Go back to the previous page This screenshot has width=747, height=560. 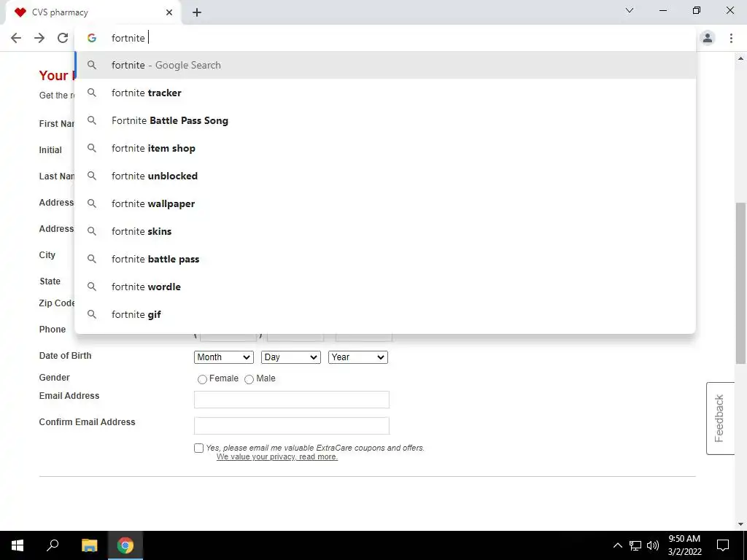pos(16,38)
